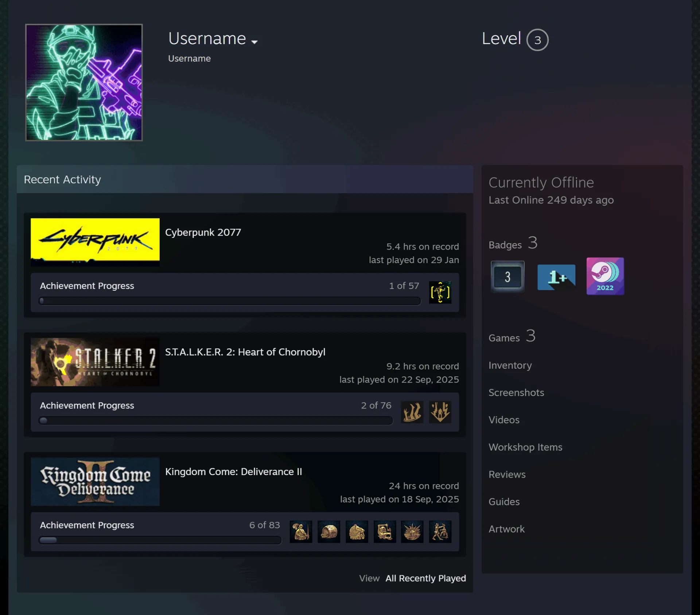This screenshot has width=700, height=615.
Task: Click Achievement Progress label for Cyberpunk 2077
Action: tap(87, 286)
